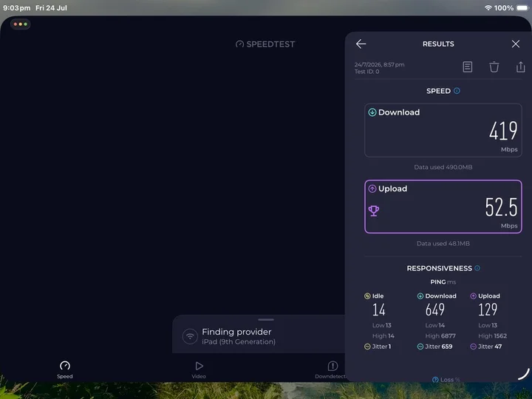Viewport: 532px width, 399px height.
Task: Share the speed test result
Action: [520, 66]
